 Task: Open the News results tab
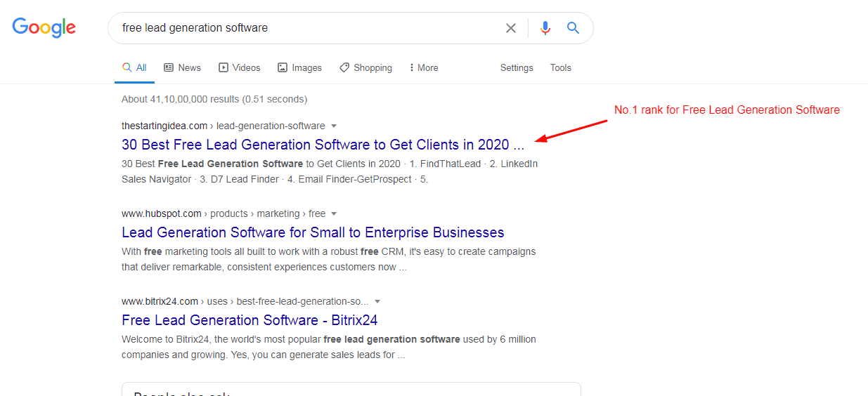[x=182, y=68]
